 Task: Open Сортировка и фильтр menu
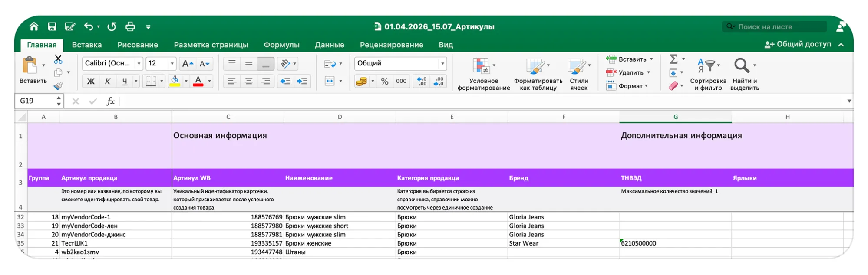(708, 74)
